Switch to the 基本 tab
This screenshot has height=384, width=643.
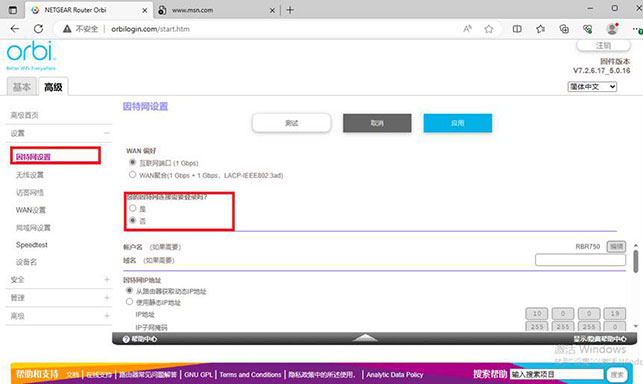(x=22, y=87)
